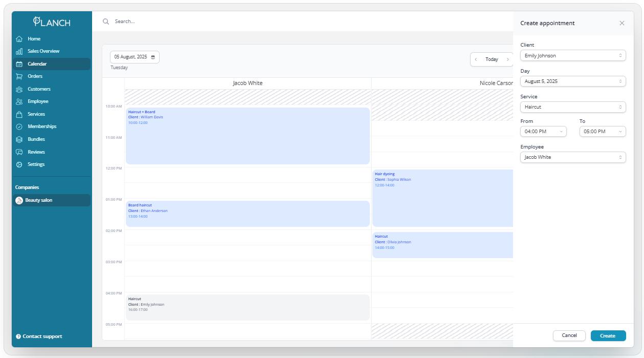The width and height of the screenshot is (644, 358).
Task: Expand the Service dropdown set to Haircut
Action: tap(572, 107)
